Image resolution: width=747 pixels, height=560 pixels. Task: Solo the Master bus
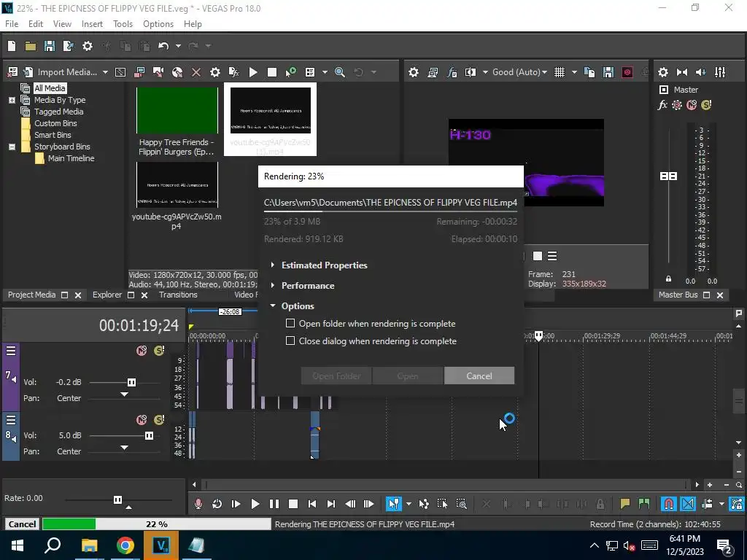(x=706, y=105)
